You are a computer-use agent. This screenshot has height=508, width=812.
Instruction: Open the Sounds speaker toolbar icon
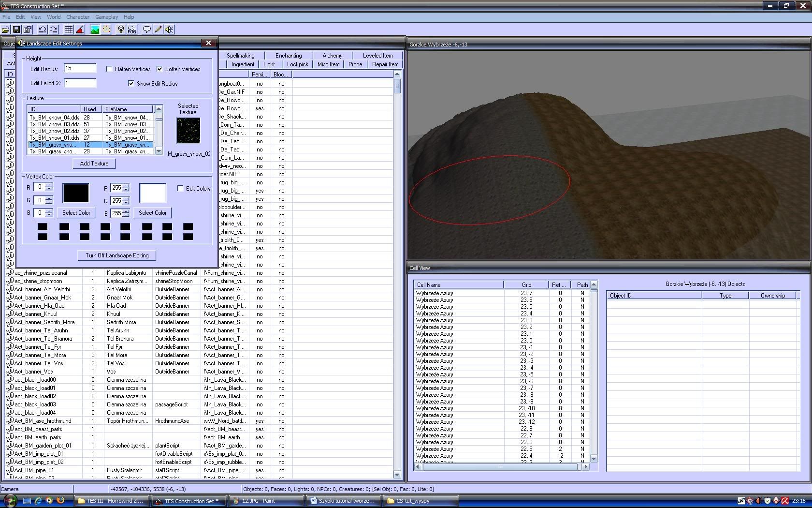[169, 30]
